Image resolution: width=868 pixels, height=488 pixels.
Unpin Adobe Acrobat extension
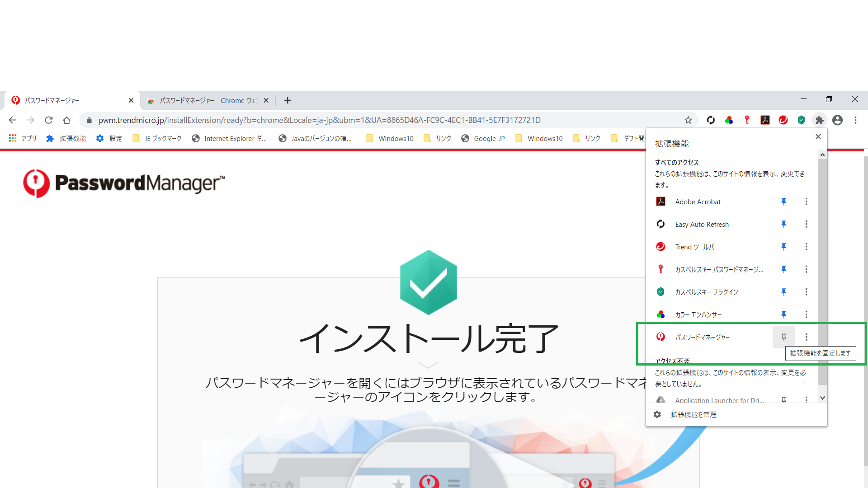coord(783,202)
